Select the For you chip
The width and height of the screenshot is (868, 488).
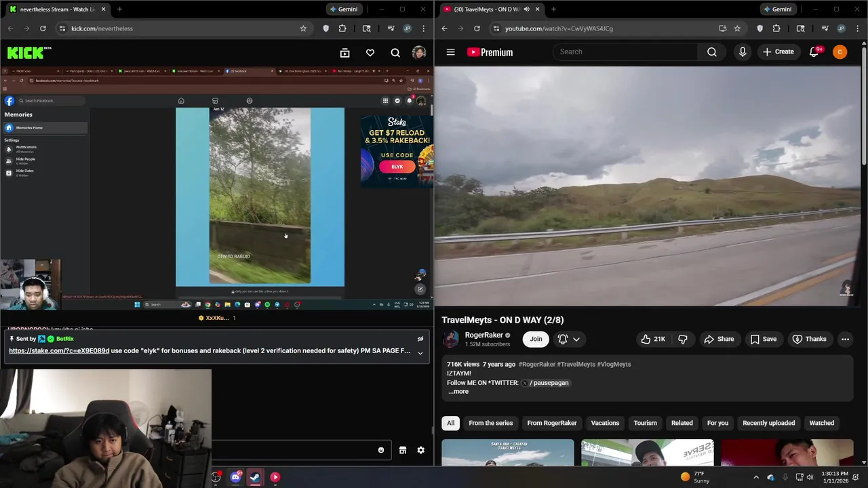[x=717, y=423]
